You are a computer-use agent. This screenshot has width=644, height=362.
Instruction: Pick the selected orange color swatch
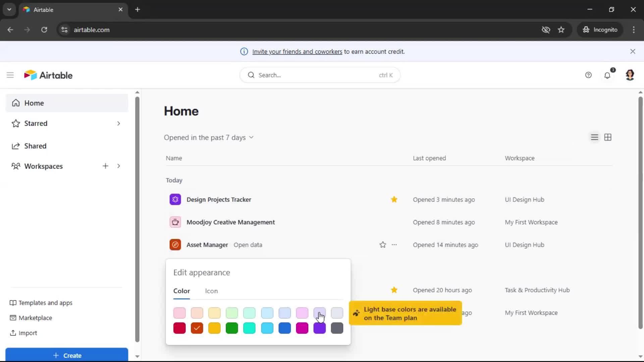[x=197, y=328]
